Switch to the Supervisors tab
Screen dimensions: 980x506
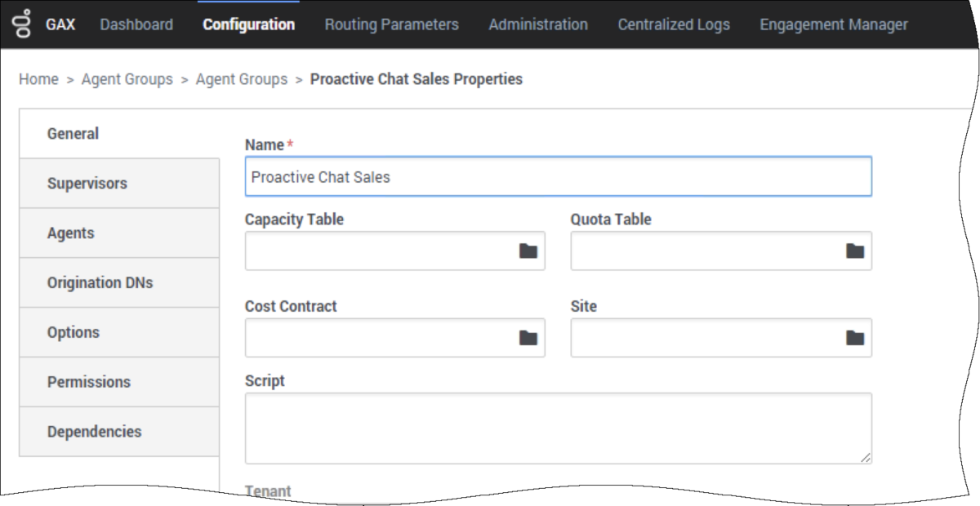coord(119,184)
